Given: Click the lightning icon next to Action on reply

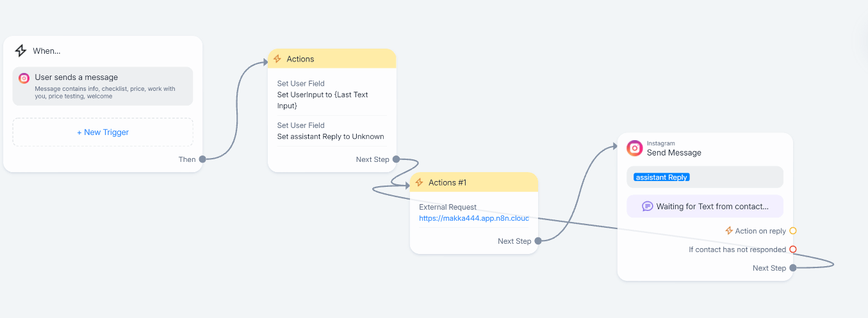Looking at the screenshot, I should 728,231.
